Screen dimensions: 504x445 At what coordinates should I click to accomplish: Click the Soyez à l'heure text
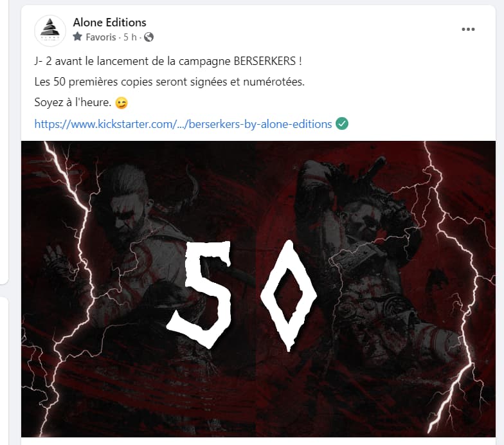click(x=73, y=103)
